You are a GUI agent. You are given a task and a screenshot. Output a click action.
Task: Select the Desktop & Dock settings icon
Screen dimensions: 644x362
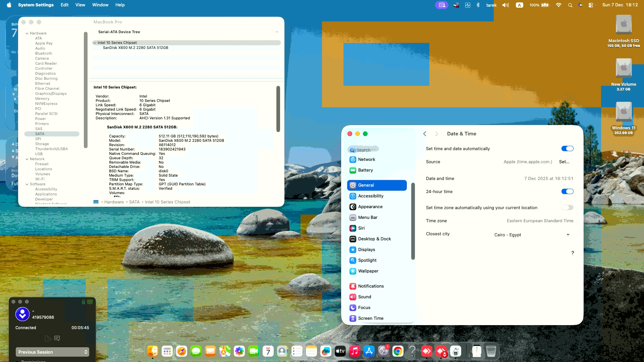tap(374, 239)
